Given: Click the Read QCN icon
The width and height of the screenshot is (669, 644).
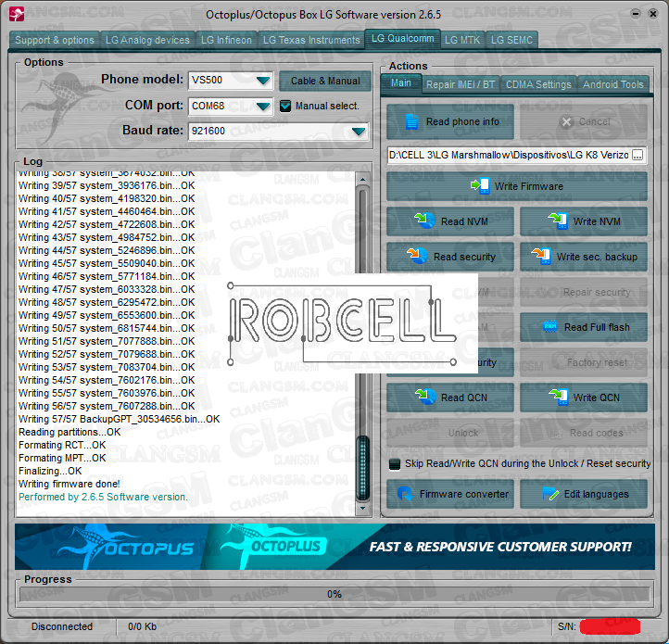Looking at the screenshot, I should (425, 397).
